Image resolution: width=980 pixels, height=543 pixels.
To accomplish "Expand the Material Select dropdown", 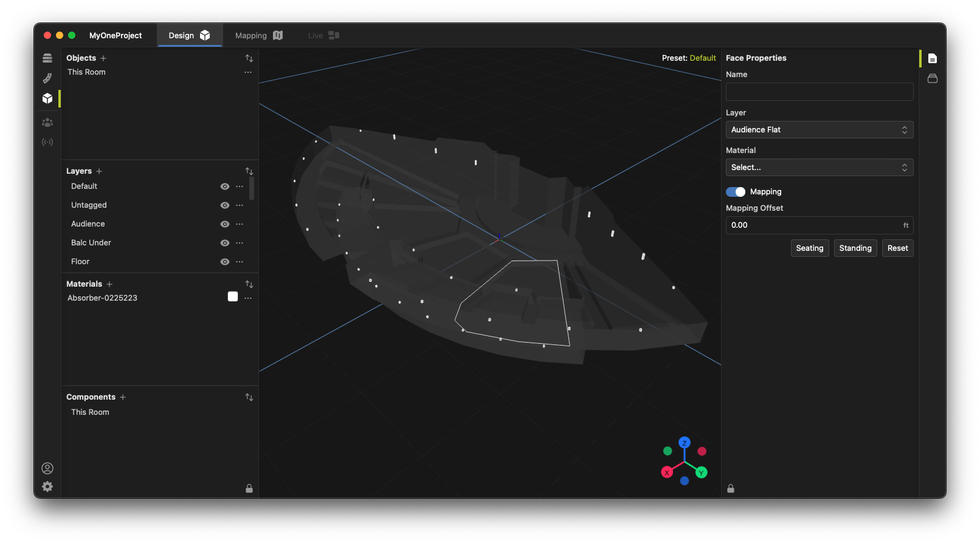I will [819, 168].
